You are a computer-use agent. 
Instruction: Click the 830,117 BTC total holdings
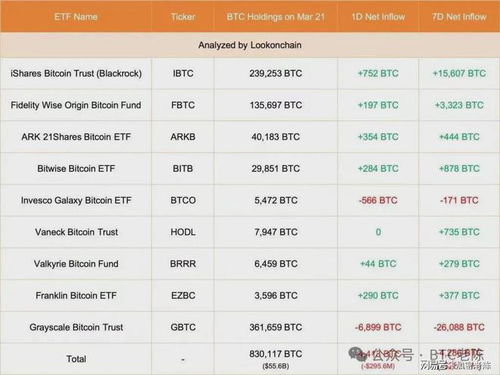[x=276, y=354]
